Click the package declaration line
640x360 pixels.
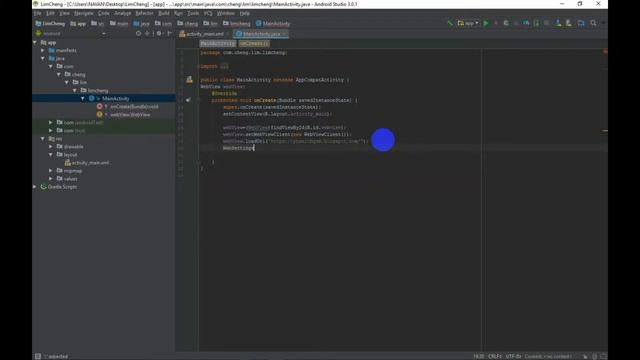click(x=244, y=53)
